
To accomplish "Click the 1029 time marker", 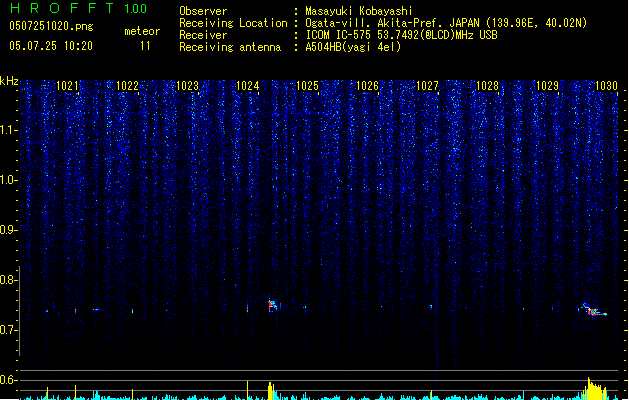I will click(x=548, y=86).
